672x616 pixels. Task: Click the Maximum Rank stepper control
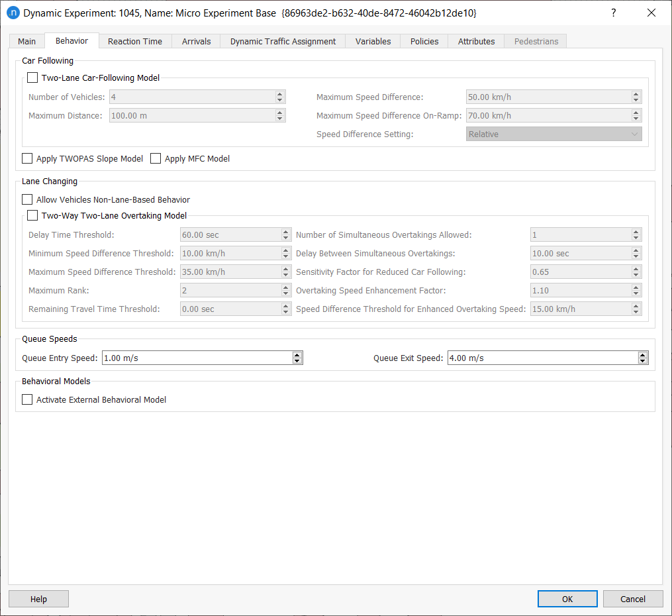285,290
